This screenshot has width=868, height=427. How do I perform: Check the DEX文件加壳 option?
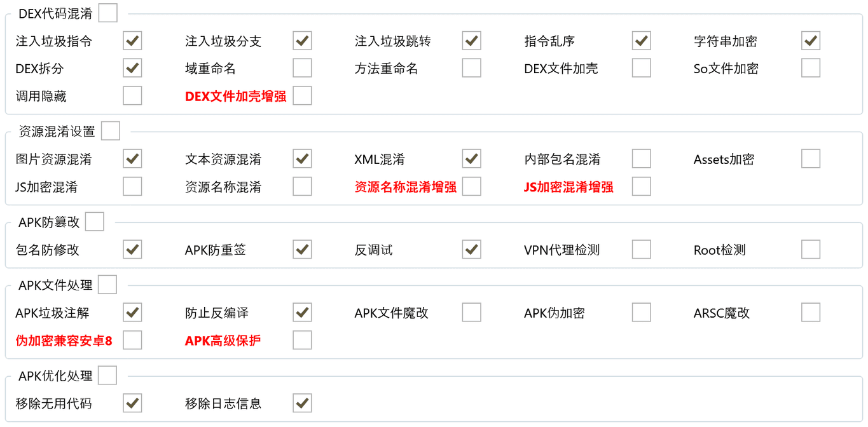(x=641, y=68)
